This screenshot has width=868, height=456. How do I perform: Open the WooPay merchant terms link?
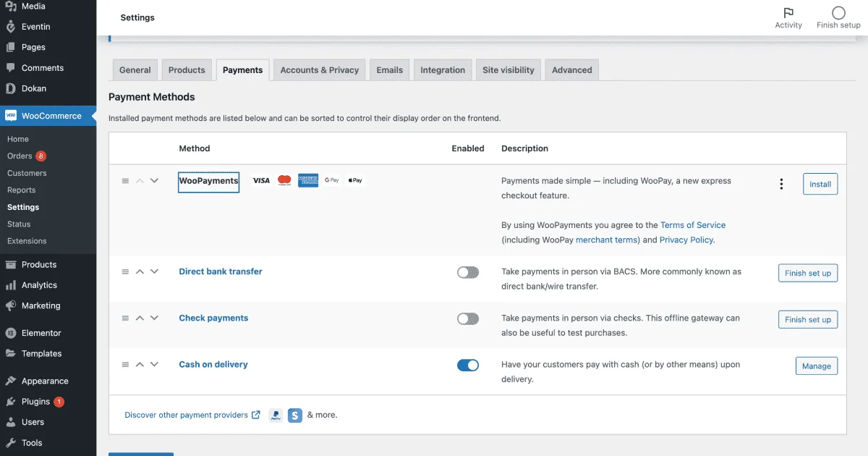coord(607,240)
